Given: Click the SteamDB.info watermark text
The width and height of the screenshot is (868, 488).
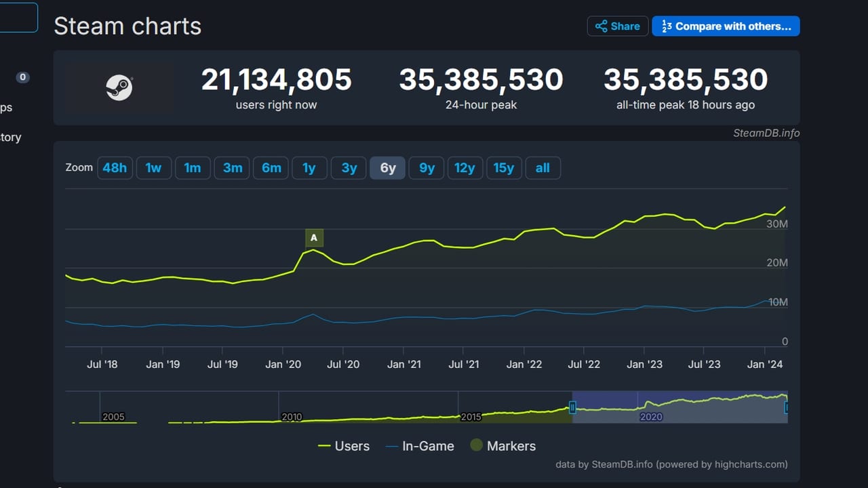Looking at the screenshot, I should 766,133.
